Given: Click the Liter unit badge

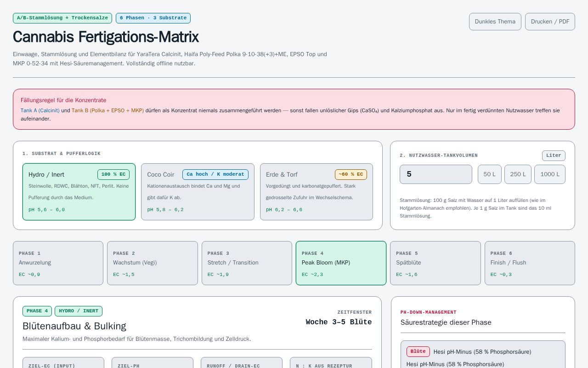Looking at the screenshot, I should point(554,155).
